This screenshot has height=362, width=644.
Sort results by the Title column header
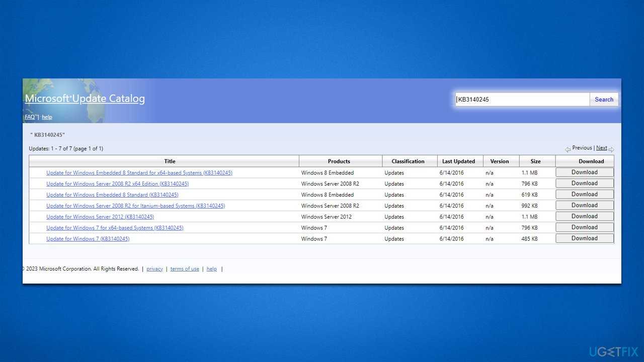tap(170, 161)
